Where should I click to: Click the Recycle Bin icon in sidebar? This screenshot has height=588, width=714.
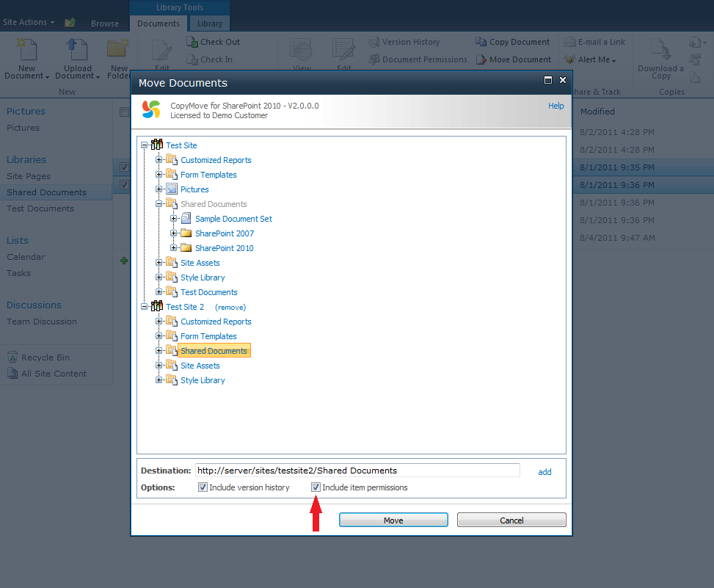coord(12,357)
